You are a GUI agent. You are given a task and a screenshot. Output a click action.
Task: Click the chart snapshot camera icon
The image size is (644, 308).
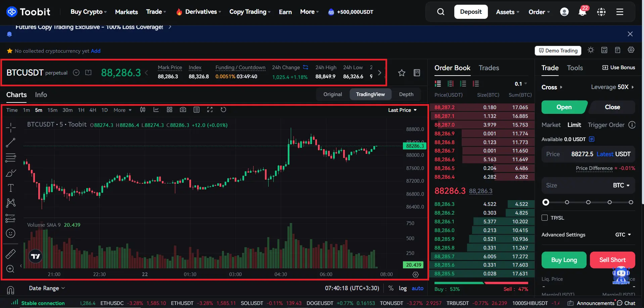coord(183,110)
